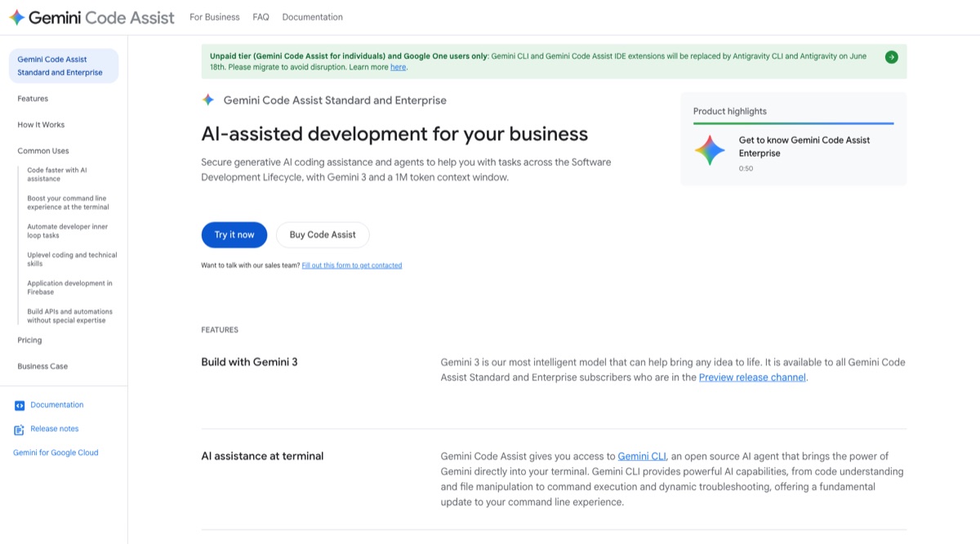Click the Build with Gemini 3 heading
This screenshot has height=544, width=980.
(x=249, y=362)
